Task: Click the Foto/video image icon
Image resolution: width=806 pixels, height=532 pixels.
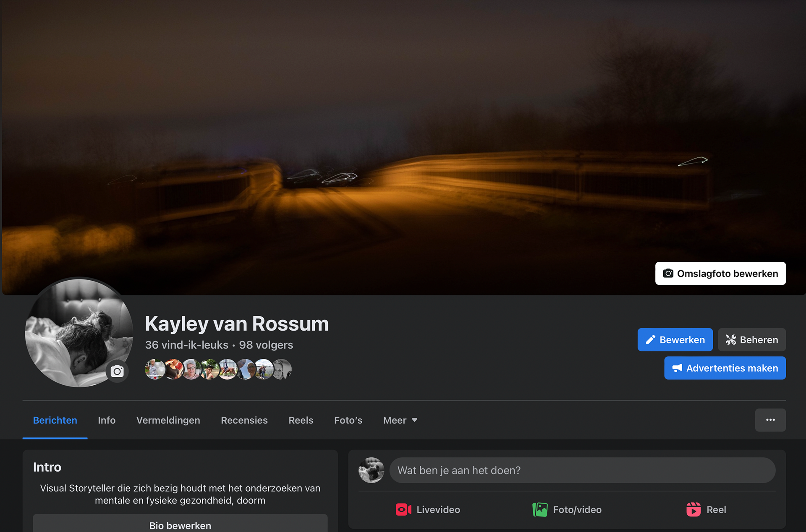Action: 540,509
